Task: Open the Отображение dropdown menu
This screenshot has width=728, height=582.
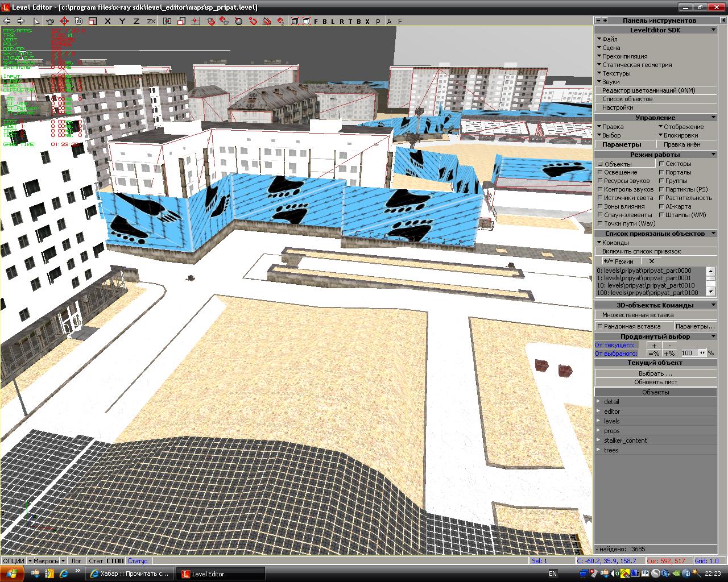Action: point(681,127)
